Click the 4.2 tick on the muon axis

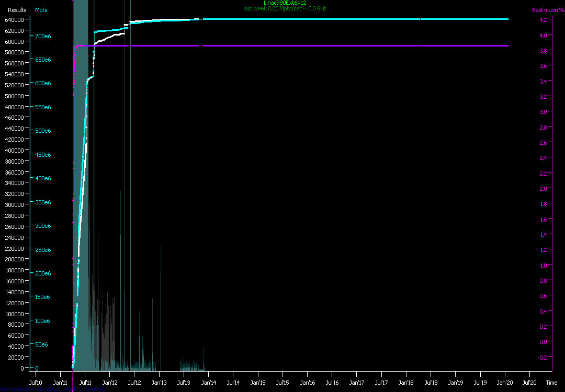(543, 20)
